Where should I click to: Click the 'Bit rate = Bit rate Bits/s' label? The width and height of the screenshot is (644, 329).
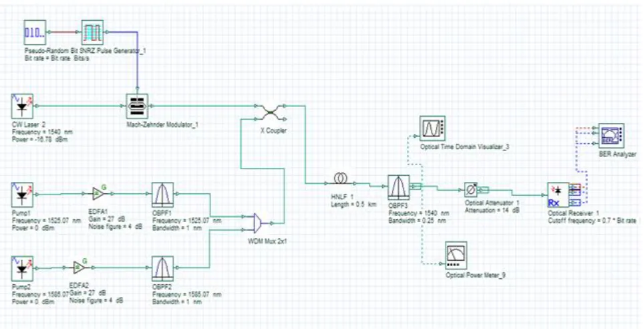57,58
